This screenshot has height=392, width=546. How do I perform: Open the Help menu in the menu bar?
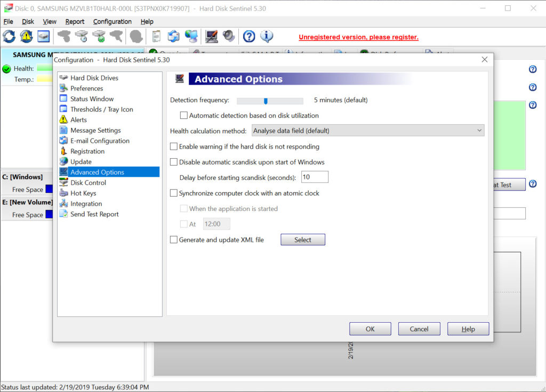pyautogui.click(x=147, y=21)
